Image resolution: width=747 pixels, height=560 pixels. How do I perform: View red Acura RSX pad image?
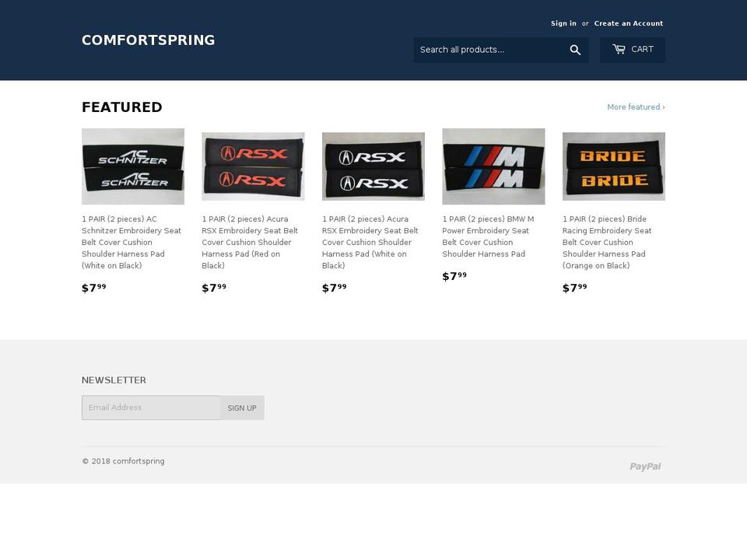(x=253, y=166)
